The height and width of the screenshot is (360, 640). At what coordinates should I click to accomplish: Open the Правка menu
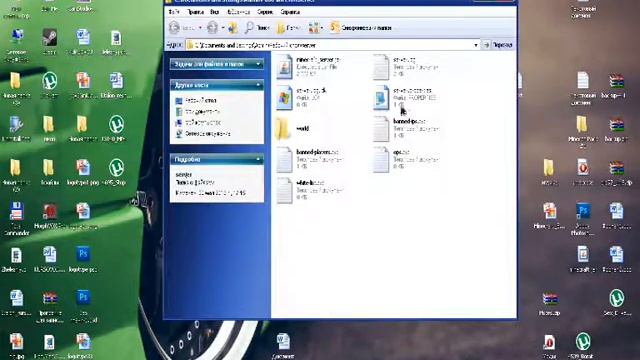(x=195, y=12)
